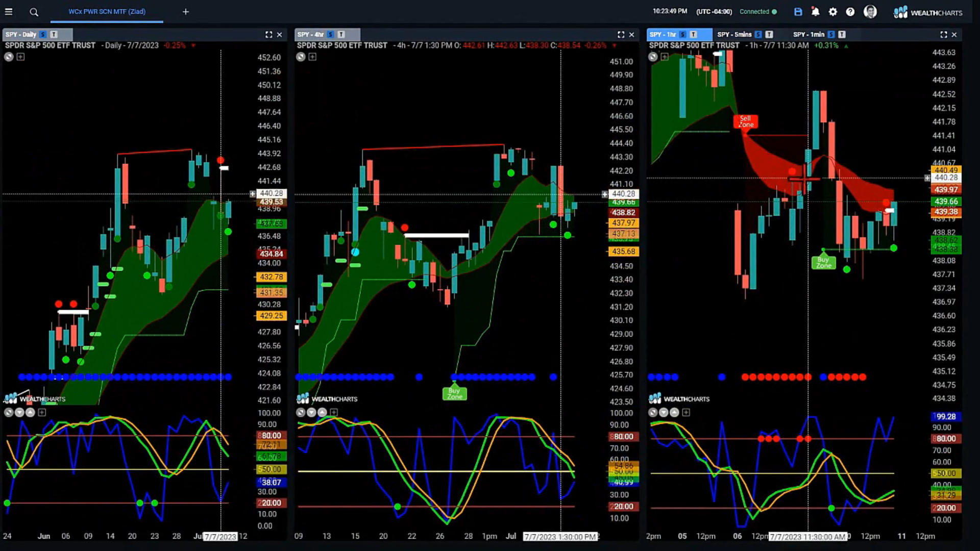Add indicator to 4hr oscillator pane
980x551 pixels.
pos(334,412)
